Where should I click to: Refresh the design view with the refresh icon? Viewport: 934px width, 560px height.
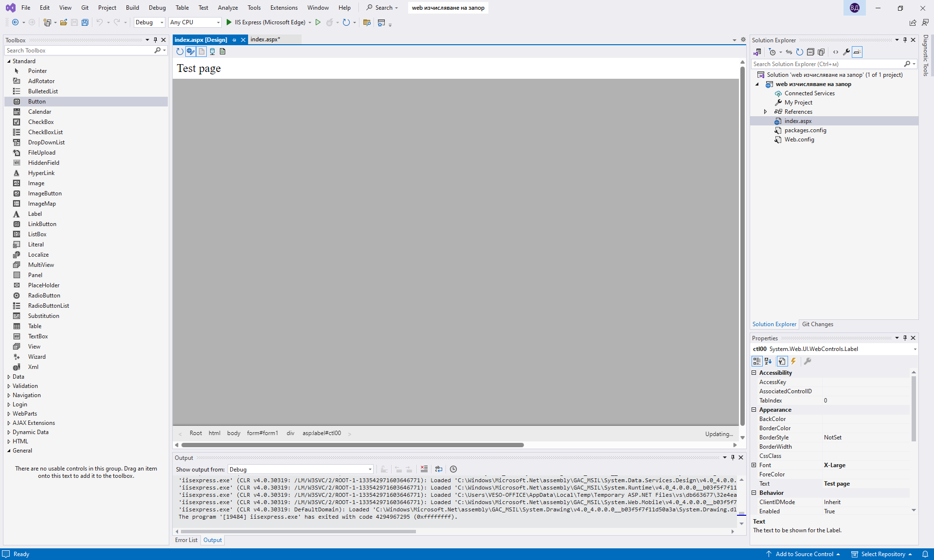click(x=180, y=52)
